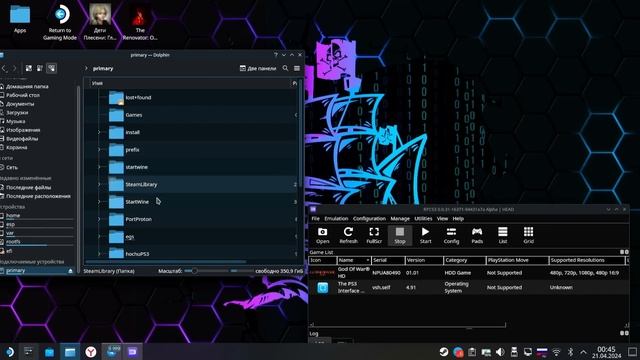Switch Dolphin to compact view mode
640x360 pixels.
point(40,69)
